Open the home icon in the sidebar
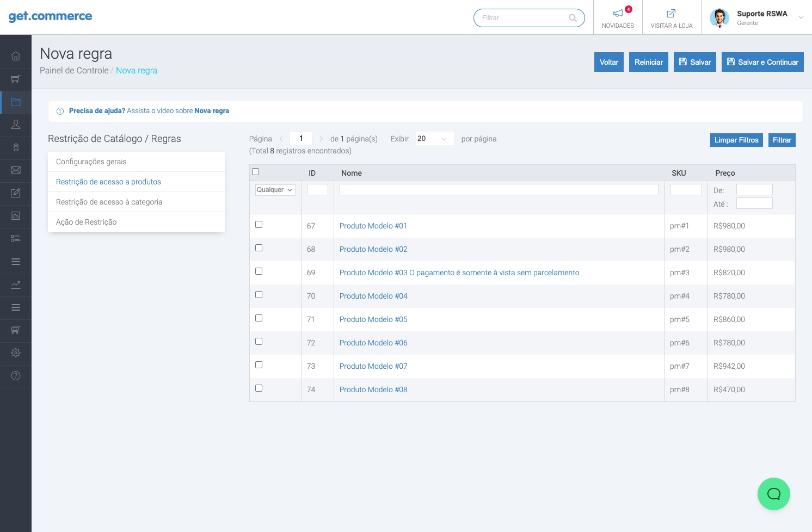This screenshot has width=812, height=532. (16, 56)
